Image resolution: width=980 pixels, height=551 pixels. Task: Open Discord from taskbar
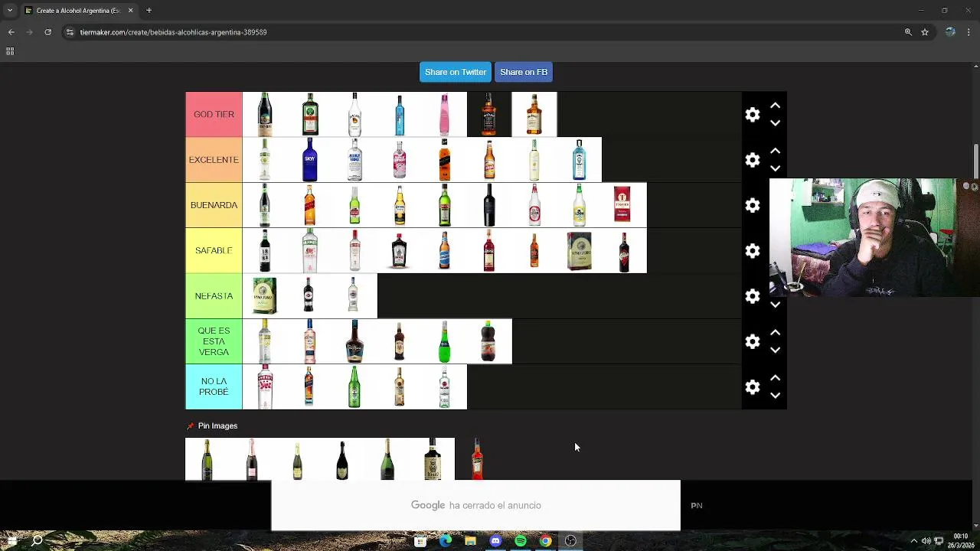point(495,541)
